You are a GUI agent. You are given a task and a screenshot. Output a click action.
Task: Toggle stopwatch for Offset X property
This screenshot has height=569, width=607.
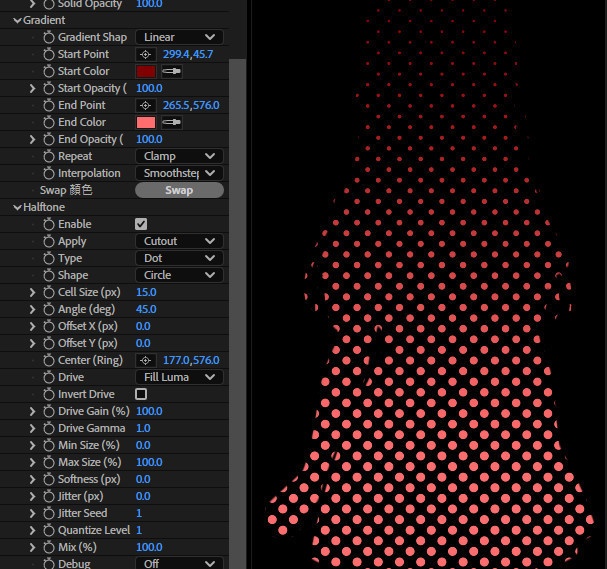pyautogui.click(x=49, y=327)
